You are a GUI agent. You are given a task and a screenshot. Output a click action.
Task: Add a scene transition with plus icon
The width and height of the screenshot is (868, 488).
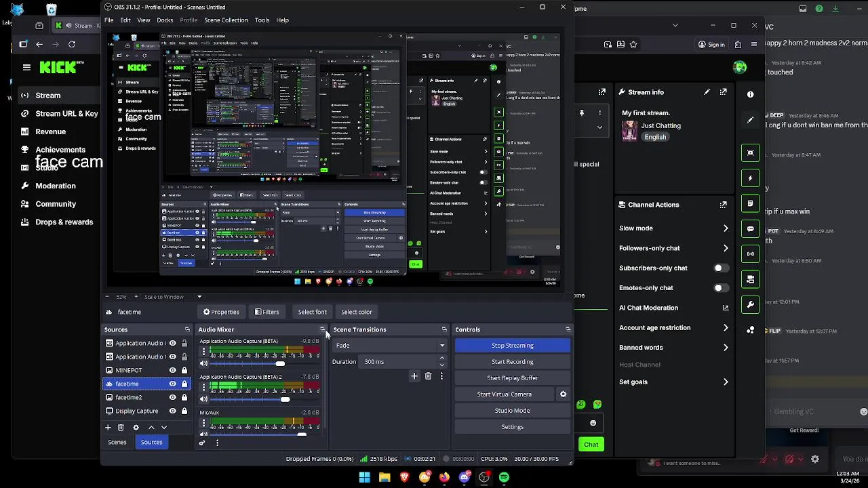coord(414,376)
